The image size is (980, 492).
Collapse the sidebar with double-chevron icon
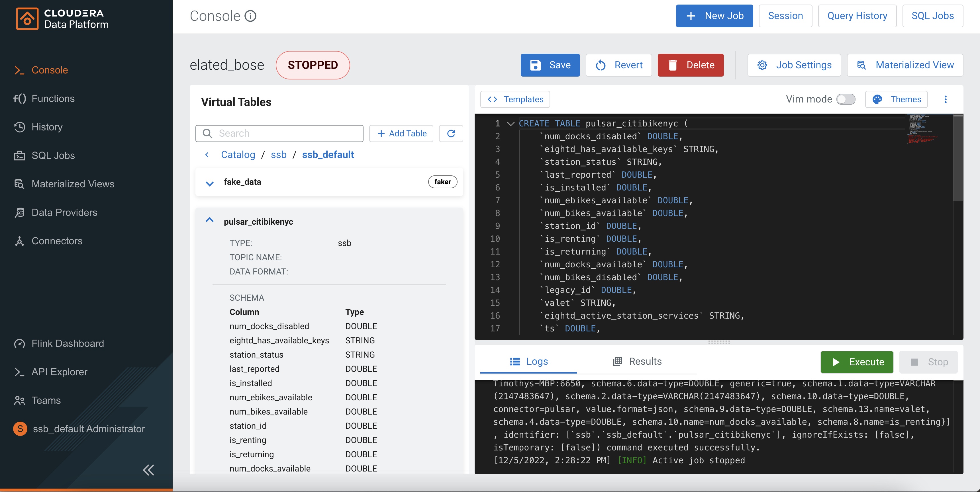click(148, 470)
